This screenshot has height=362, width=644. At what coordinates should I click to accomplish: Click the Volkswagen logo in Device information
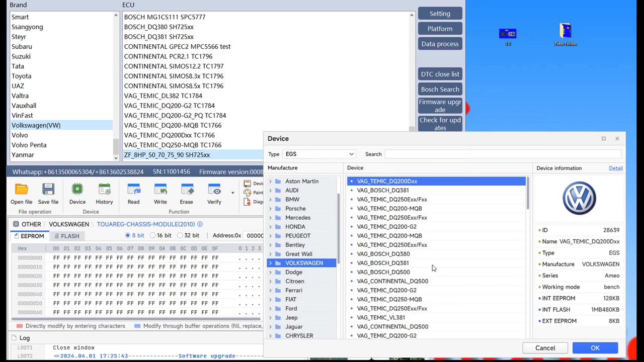(579, 199)
